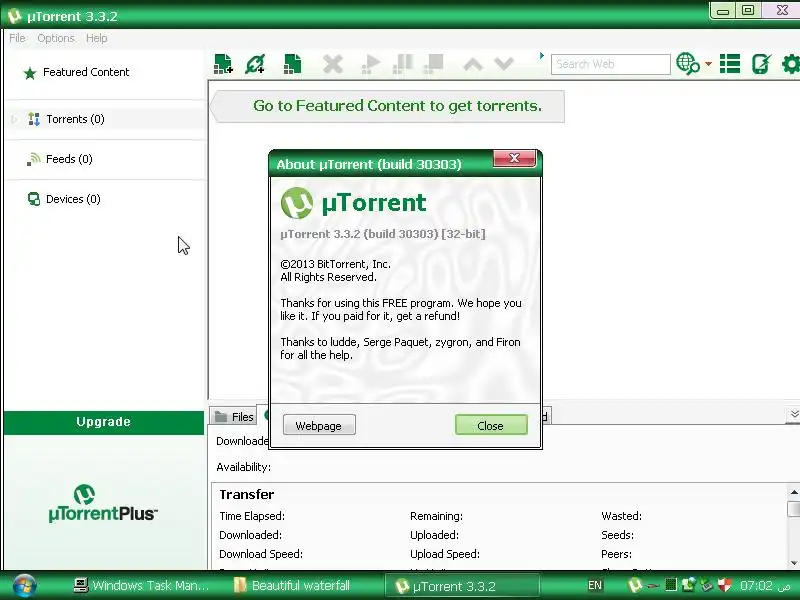Click the detail pane scrollbar up arrow

(x=794, y=492)
